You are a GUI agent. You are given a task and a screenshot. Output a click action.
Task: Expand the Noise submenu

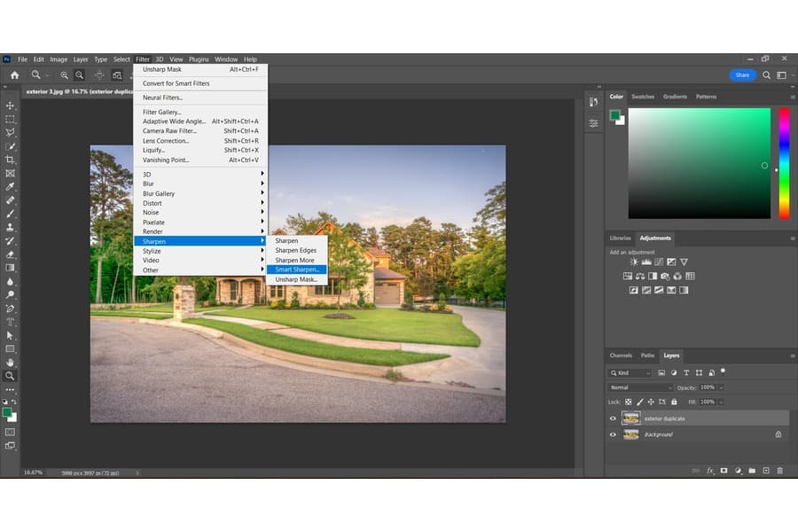coord(200,212)
